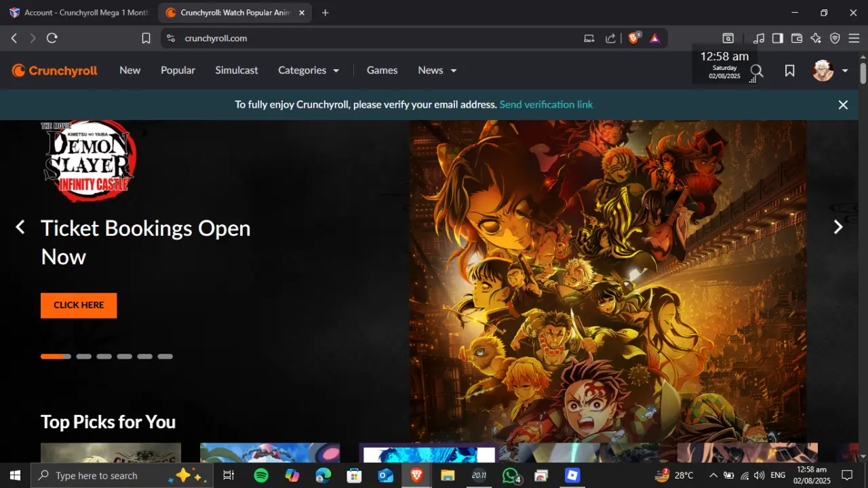Open the Simulcast menu item
868x488 pixels.
237,70
